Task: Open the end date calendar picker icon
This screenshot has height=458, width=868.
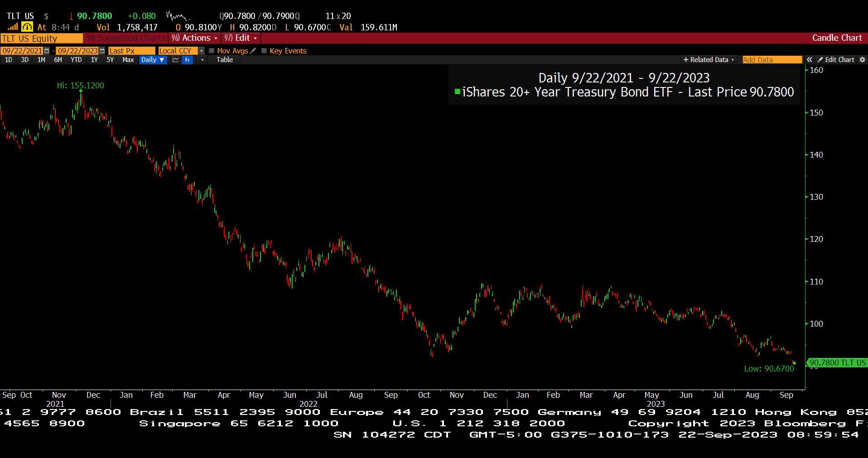Action: [102, 51]
